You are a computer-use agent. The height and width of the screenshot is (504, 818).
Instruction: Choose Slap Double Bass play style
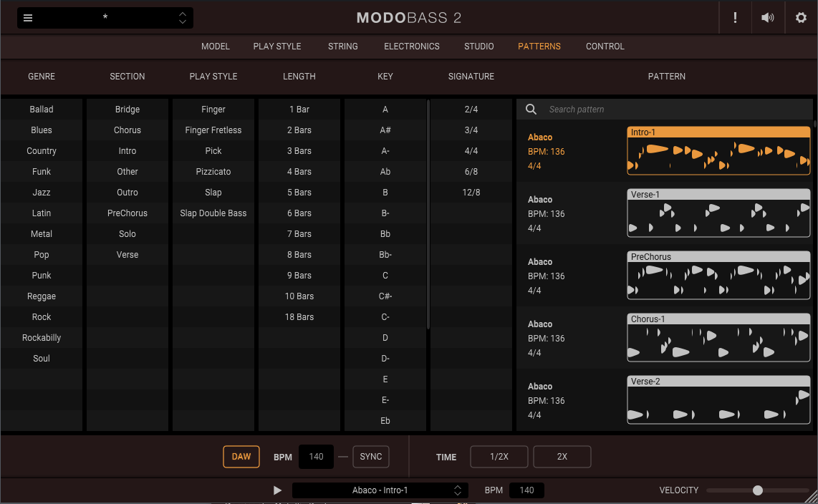coord(213,213)
